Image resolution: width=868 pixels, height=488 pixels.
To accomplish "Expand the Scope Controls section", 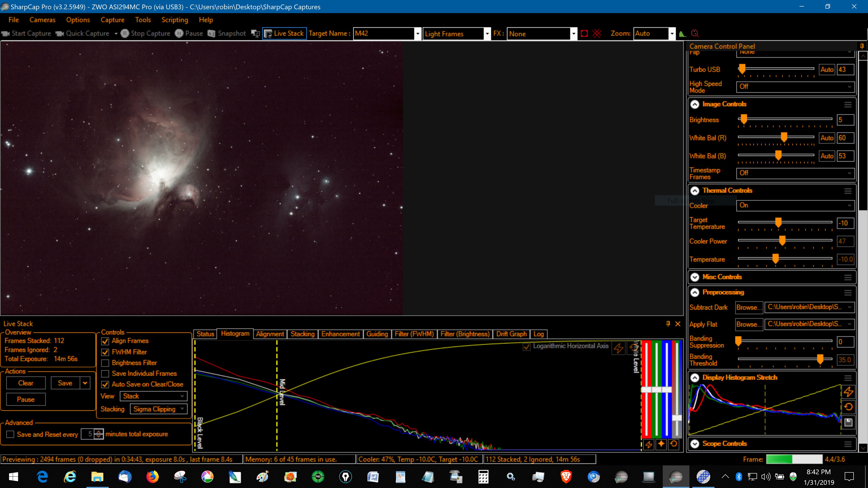I will point(694,444).
